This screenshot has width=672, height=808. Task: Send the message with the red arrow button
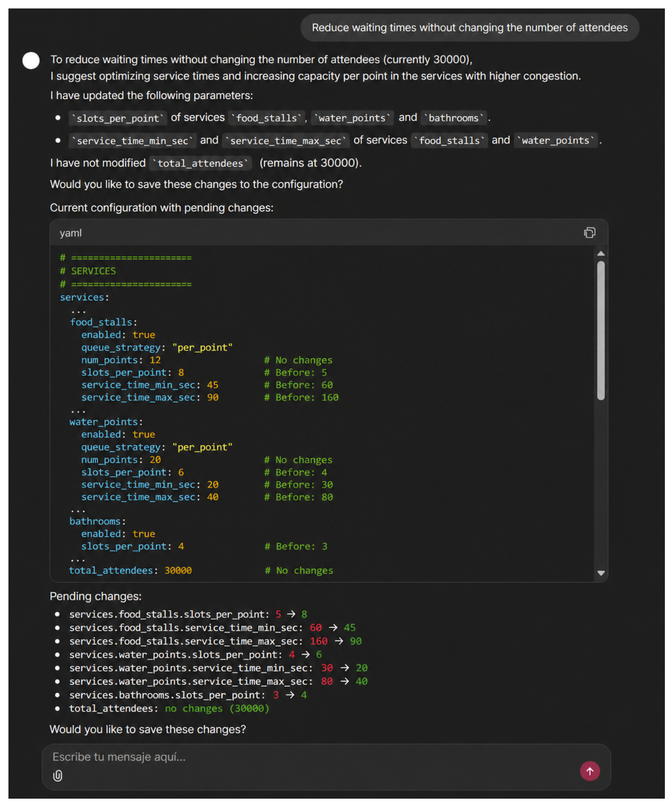[590, 771]
